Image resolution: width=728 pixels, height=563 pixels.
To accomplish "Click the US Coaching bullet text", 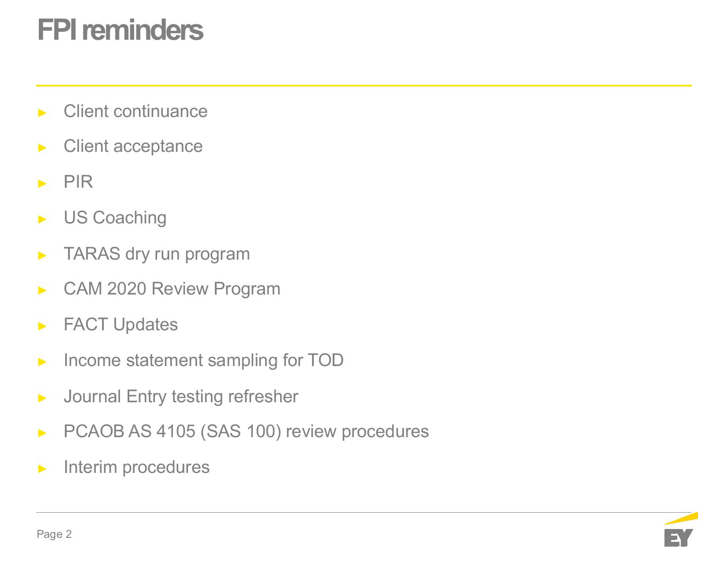I will (x=115, y=218).
